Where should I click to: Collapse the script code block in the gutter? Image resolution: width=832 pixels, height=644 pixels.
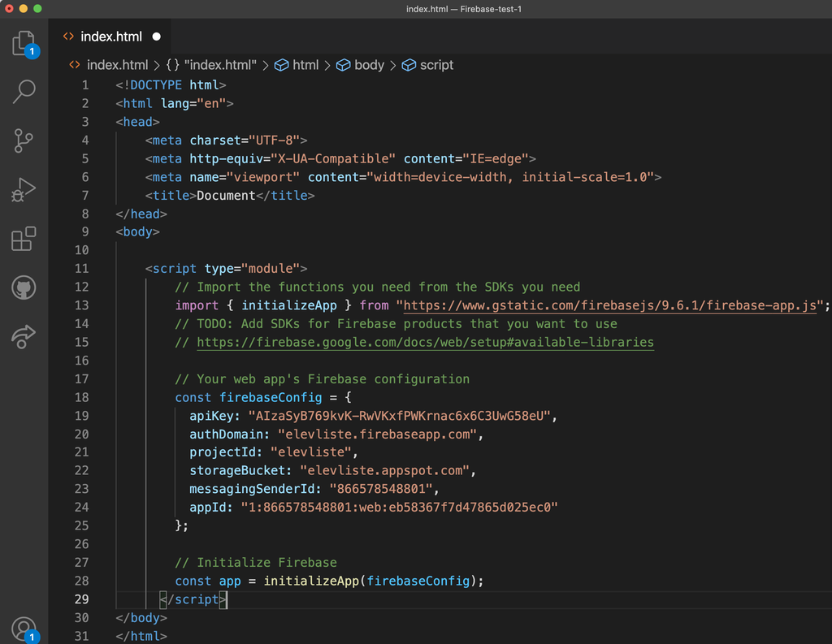(107, 268)
